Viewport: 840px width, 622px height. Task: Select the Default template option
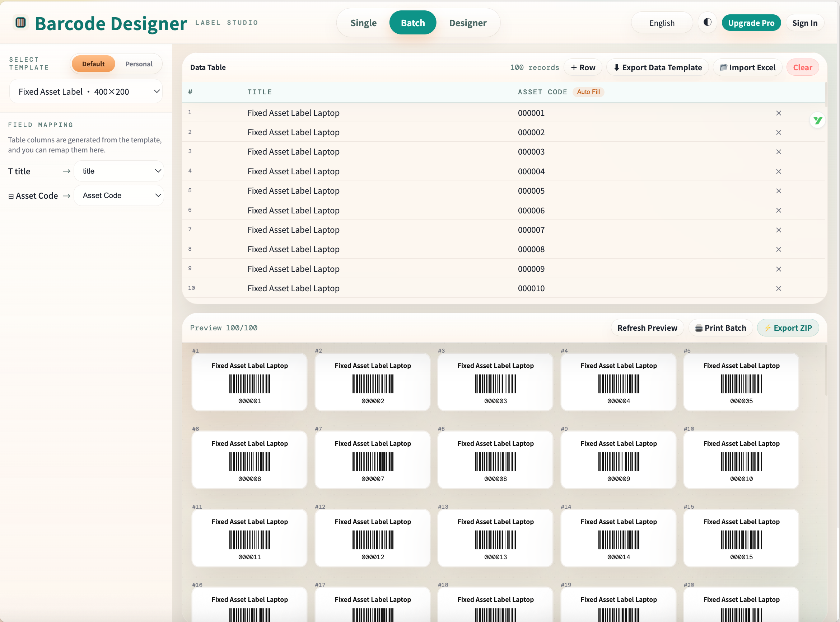[x=93, y=63]
